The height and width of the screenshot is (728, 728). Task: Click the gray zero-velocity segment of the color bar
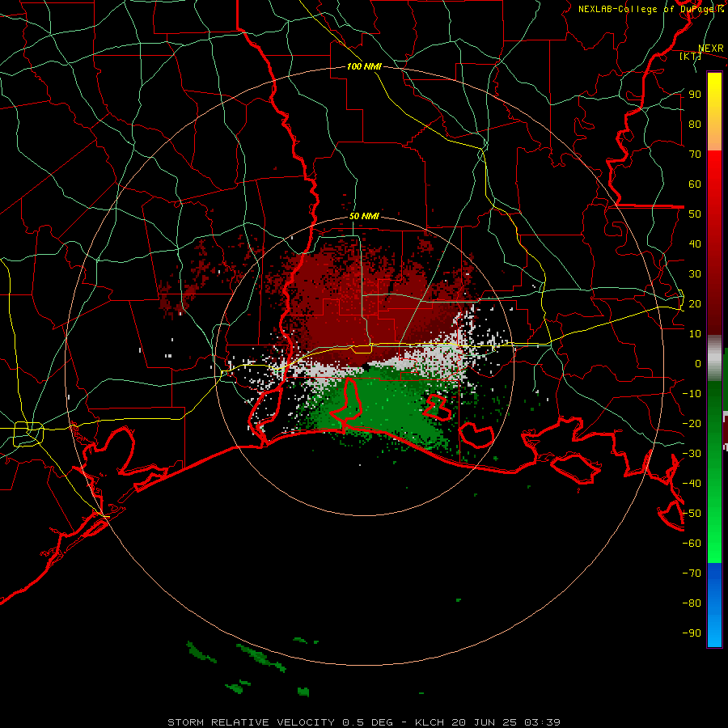714,358
